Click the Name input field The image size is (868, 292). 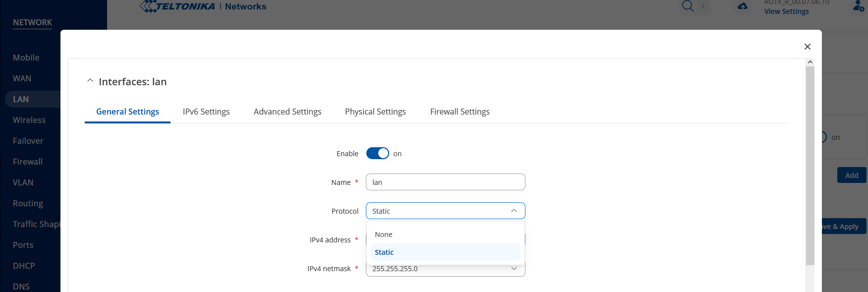pyautogui.click(x=446, y=182)
